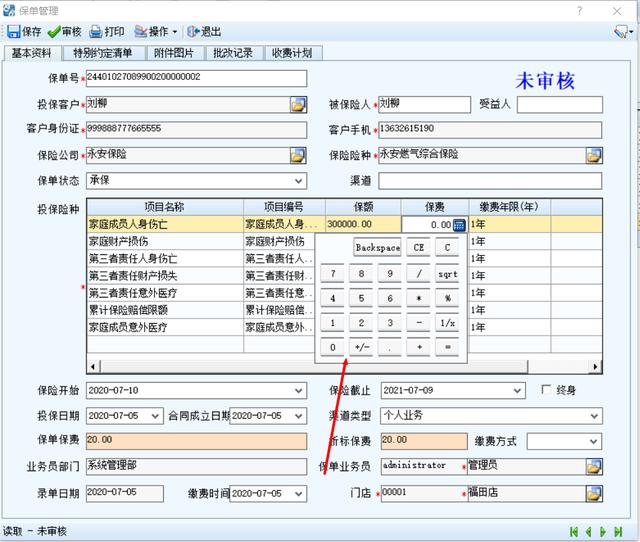Open customer lookup folder icon for 投保客户
Viewport: 640px width, 542px height.
[298, 105]
